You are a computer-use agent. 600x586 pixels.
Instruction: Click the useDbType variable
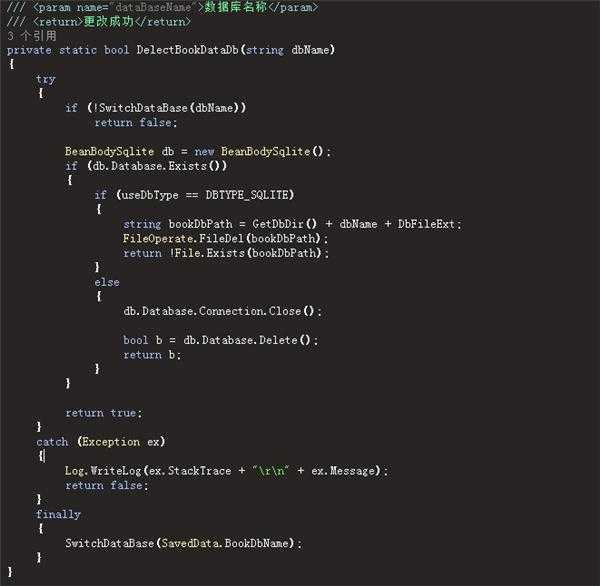click(150, 195)
